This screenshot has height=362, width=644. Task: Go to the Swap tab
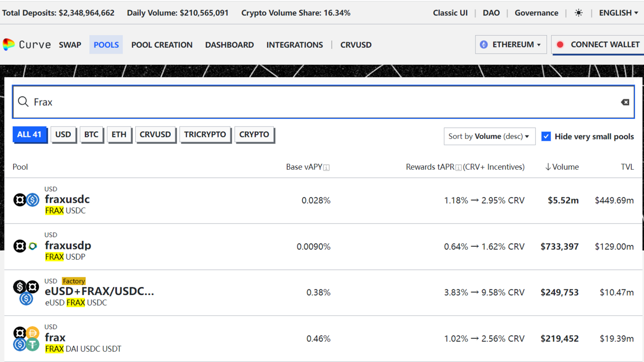click(70, 45)
